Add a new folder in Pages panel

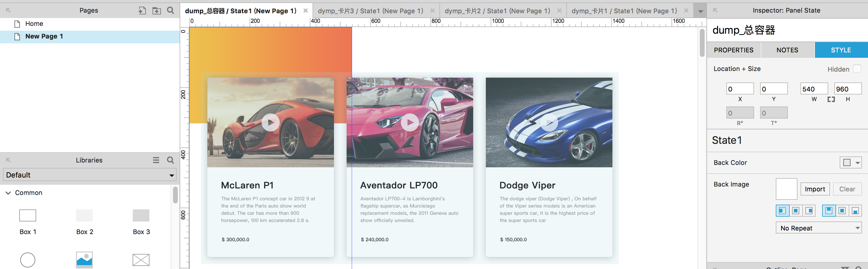157,11
